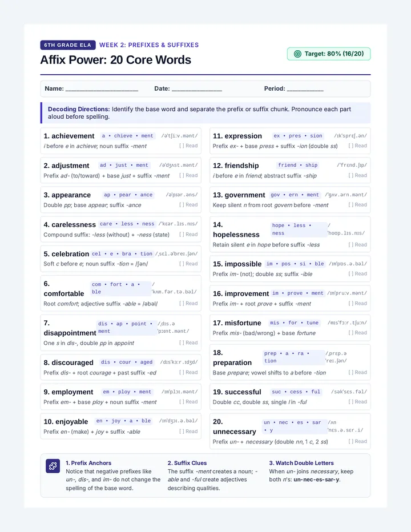Select the Prefix Anchors tip heading
The height and width of the screenshot is (532, 411).
click(88, 463)
